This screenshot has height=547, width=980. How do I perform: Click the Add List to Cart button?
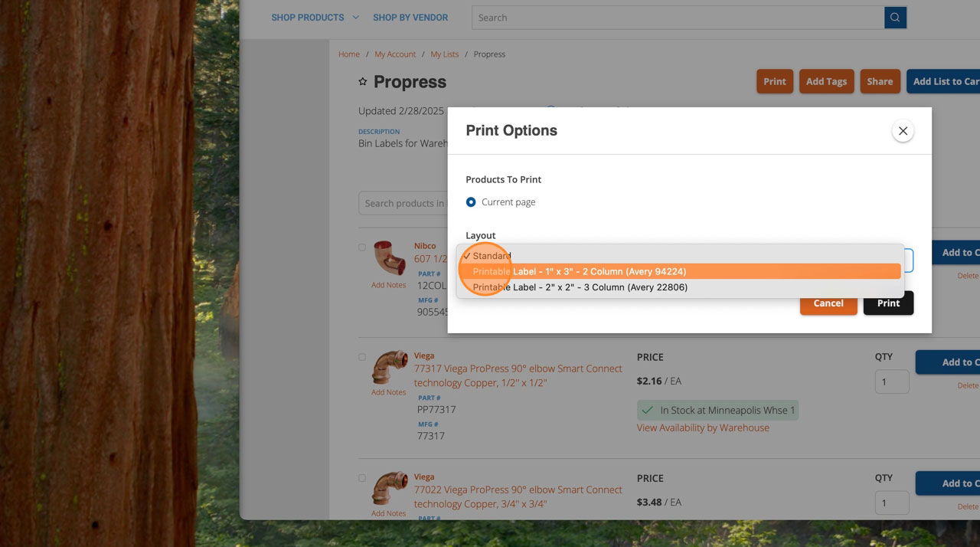[945, 81]
